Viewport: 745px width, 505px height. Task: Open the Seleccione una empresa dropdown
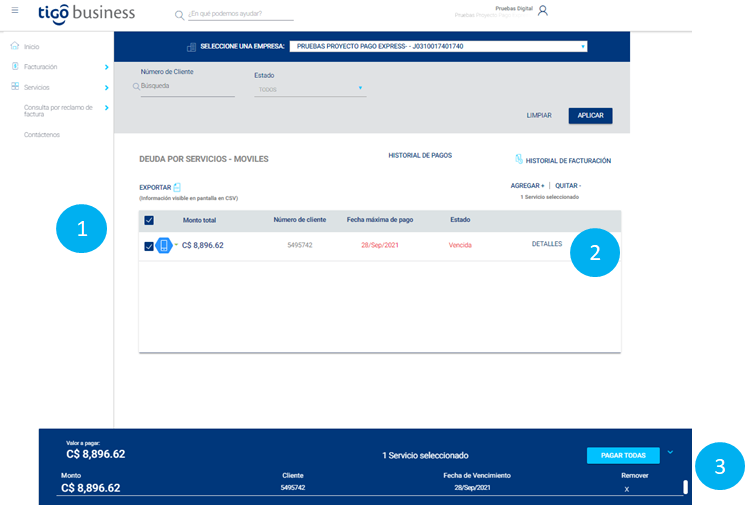[438, 46]
